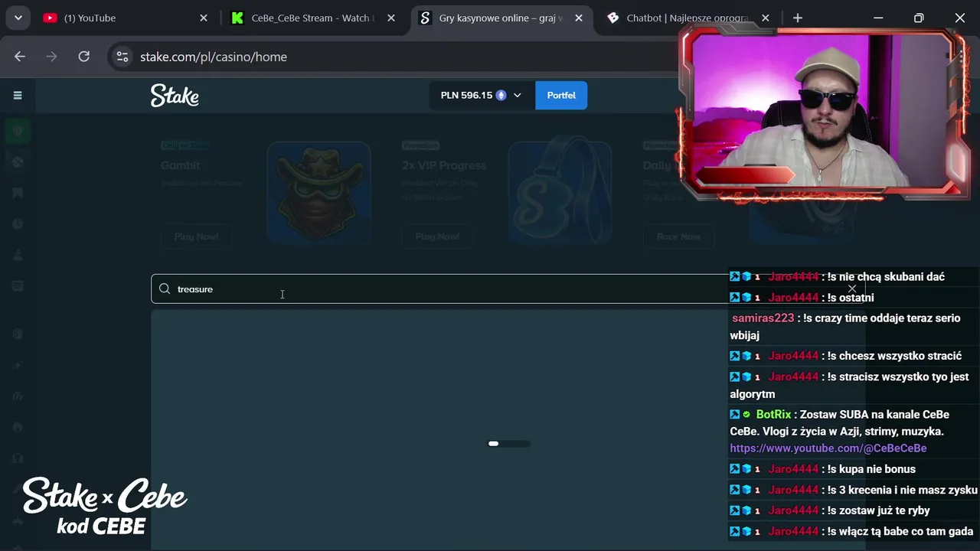Clear the search with the X icon
The image size is (980, 551).
[x=851, y=289]
